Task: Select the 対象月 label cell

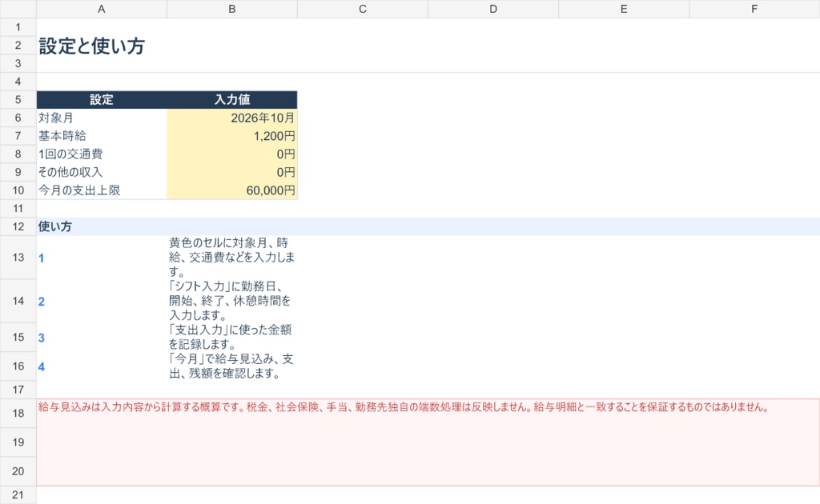Action: click(x=102, y=118)
